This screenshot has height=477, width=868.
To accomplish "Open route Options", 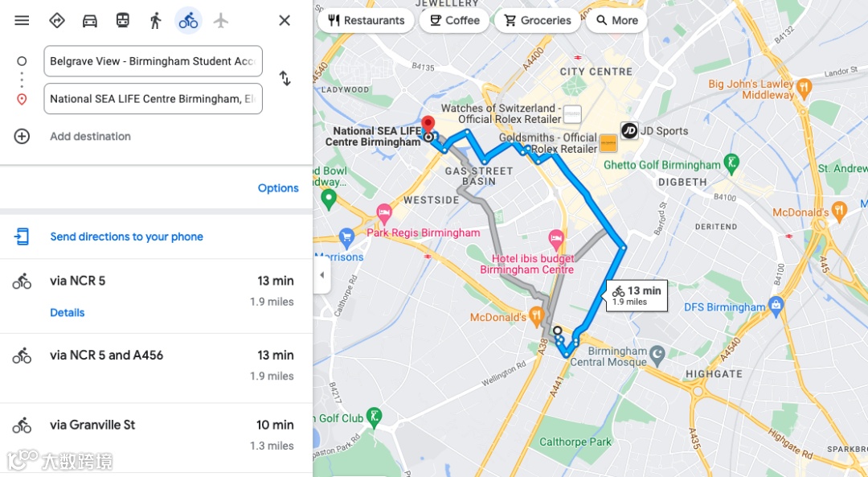I will pos(278,187).
